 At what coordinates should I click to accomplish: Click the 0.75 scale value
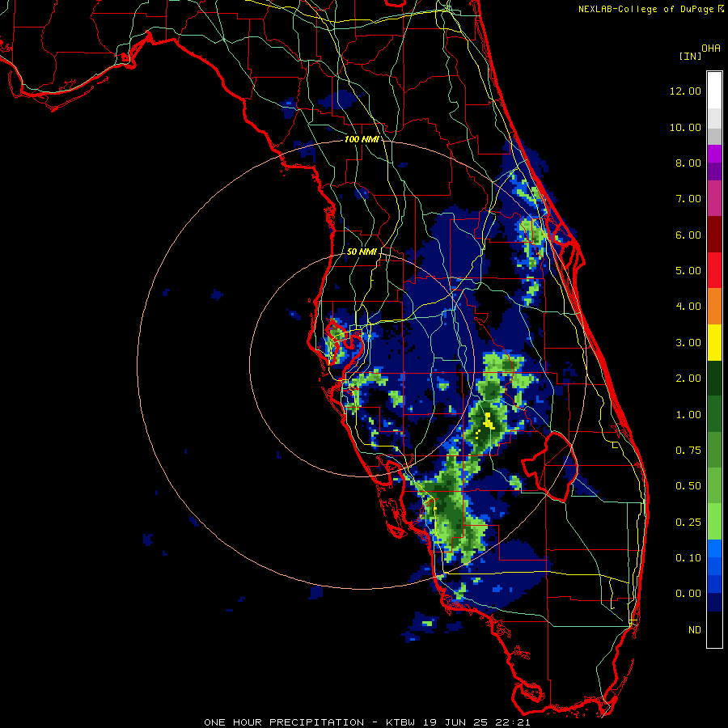click(x=688, y=451)
